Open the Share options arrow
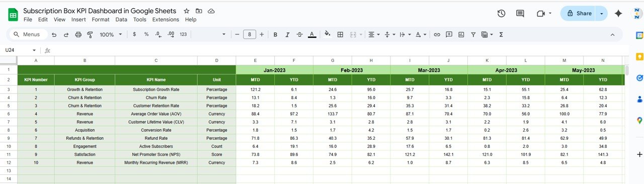Image resolution: width=644 pixels, height=184 pixels. [601, 14]
